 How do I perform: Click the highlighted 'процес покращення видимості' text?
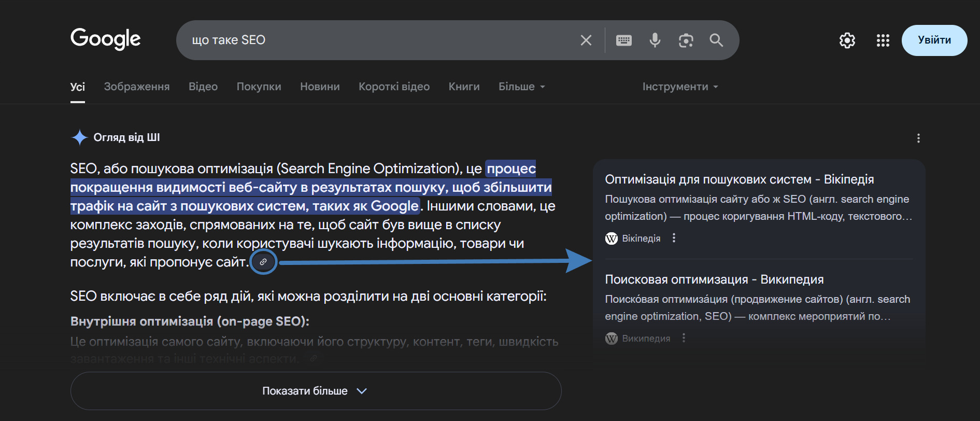pyautogui.click(x=311, y=187)
